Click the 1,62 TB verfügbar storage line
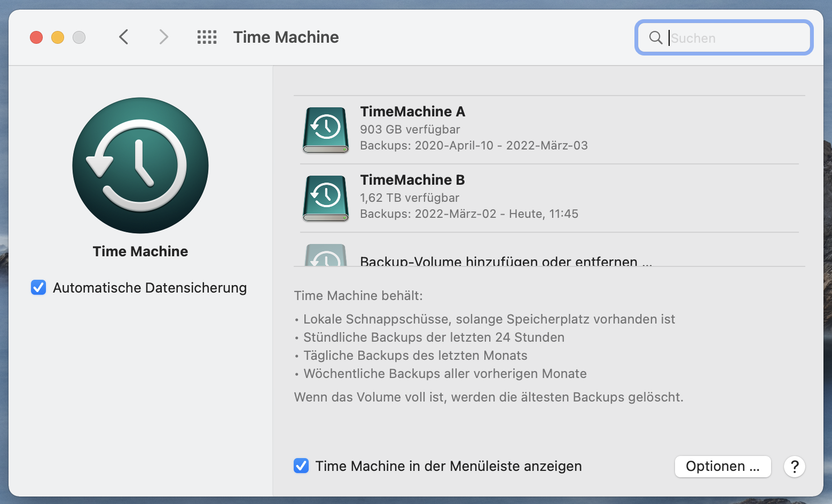 410,198
